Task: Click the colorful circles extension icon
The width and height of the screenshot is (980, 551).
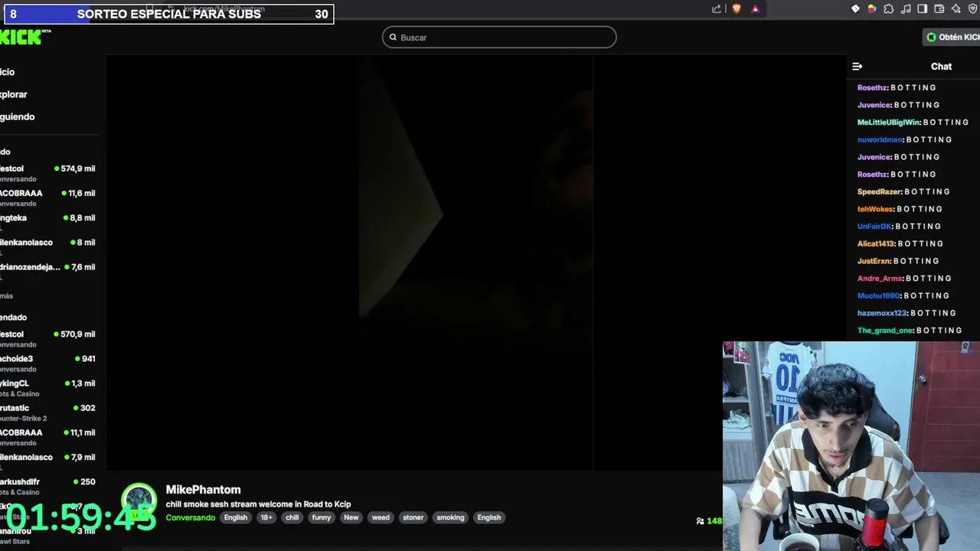Action: coord(871,9)
